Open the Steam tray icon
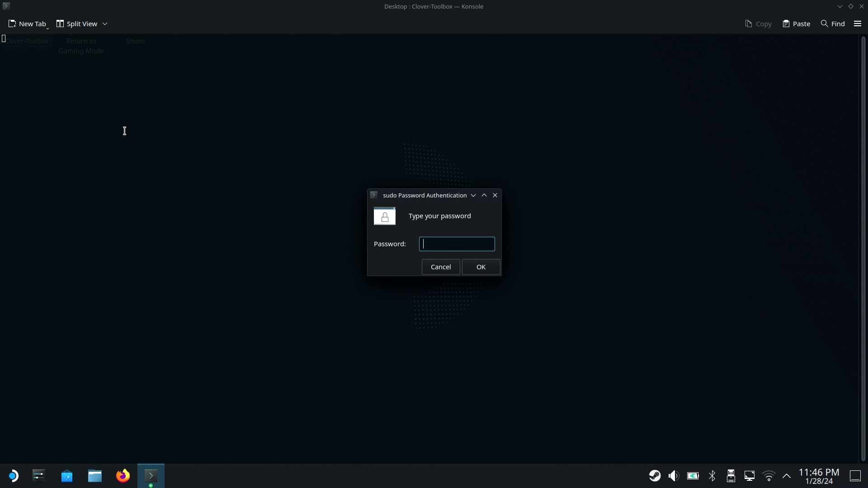Viewport: 868px width, 488px height. (655, 476)
